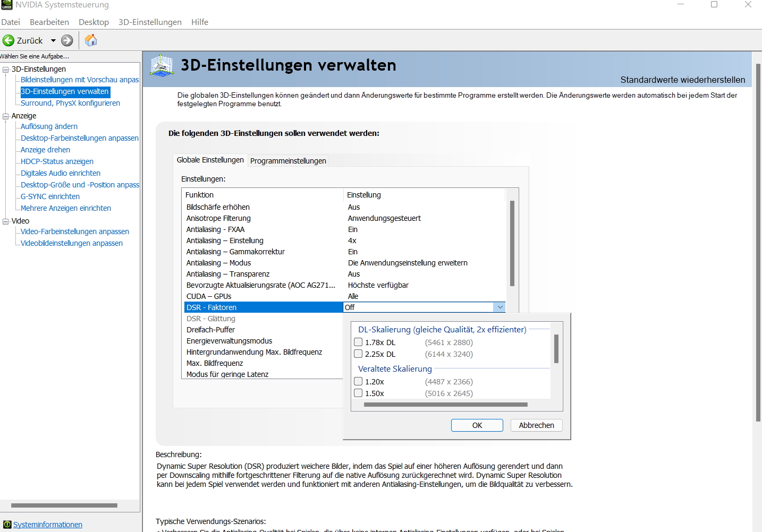The image size is (762, 532).
Task: Open the 3D-Einstellungen menu
Action: click(150, 22)
